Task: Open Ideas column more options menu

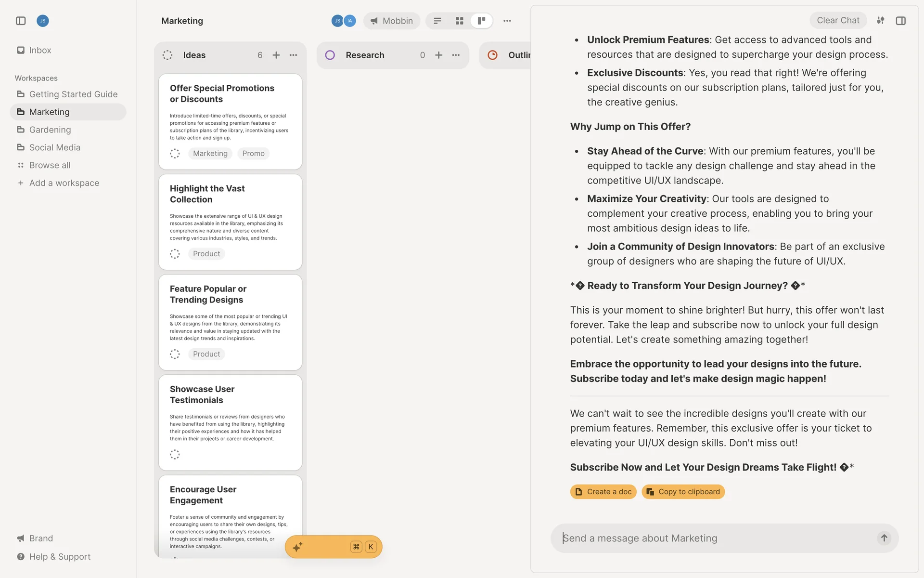Action: [293, 55]
